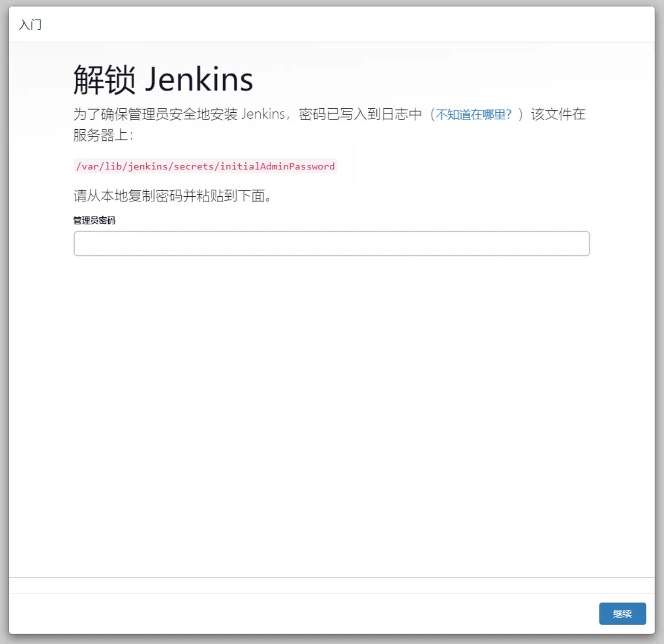
Task: Click the 解锁 Jenkins page title
Action: tap(163, 78)
